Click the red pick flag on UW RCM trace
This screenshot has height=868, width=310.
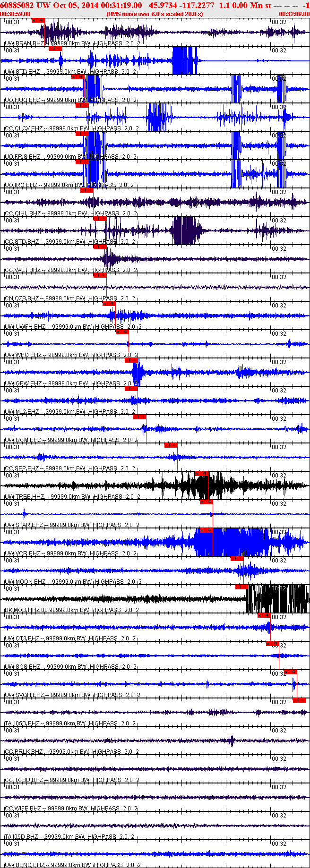point(140,417)
